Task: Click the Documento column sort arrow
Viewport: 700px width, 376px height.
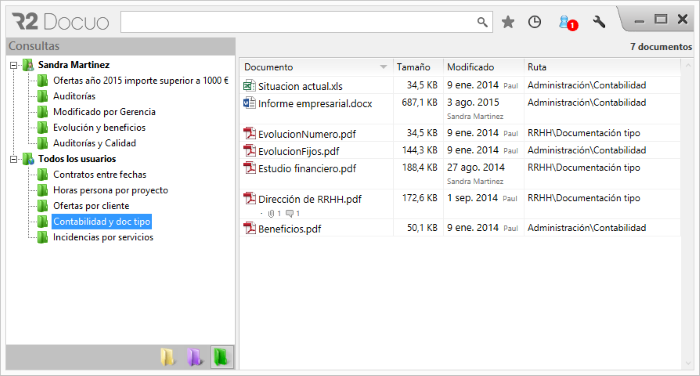Action: [x=383, y=67]
